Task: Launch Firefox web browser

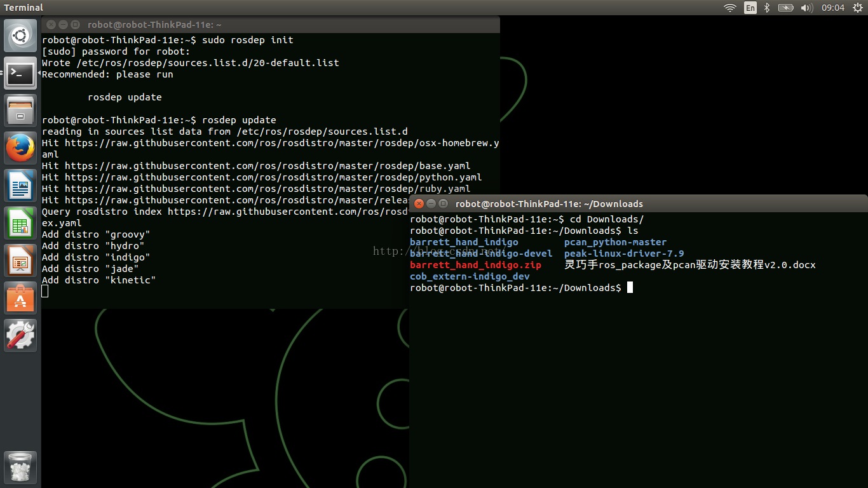Action: pos(21,149)
